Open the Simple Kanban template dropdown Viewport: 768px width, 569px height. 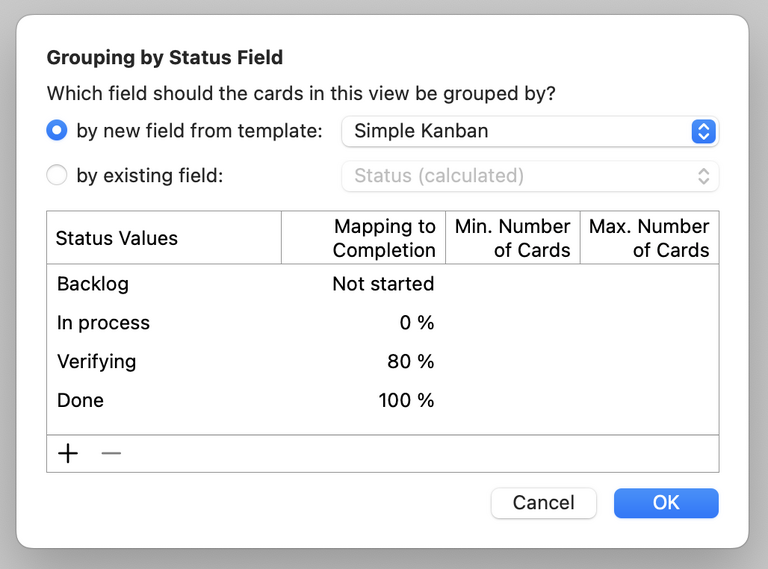coord(529,131)
